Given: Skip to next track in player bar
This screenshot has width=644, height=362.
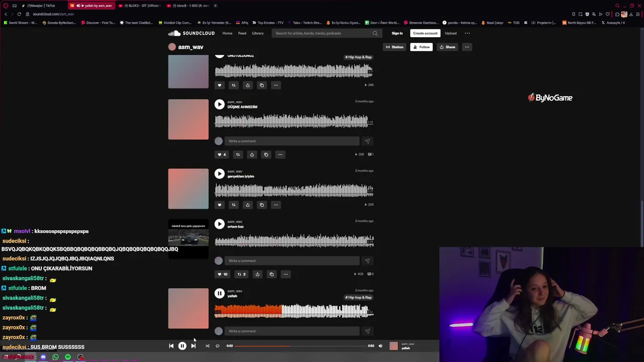Looking at the screenshot, I should tap(193, 346).
